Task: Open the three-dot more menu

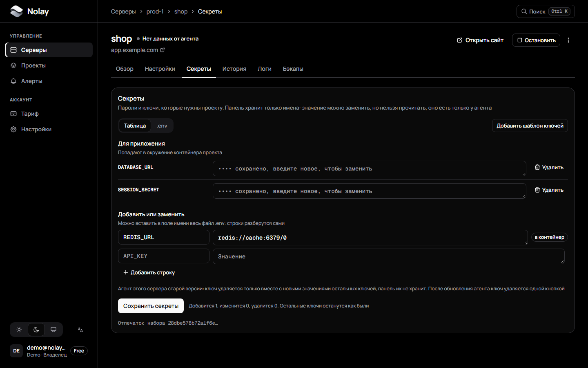Action: 568,40
